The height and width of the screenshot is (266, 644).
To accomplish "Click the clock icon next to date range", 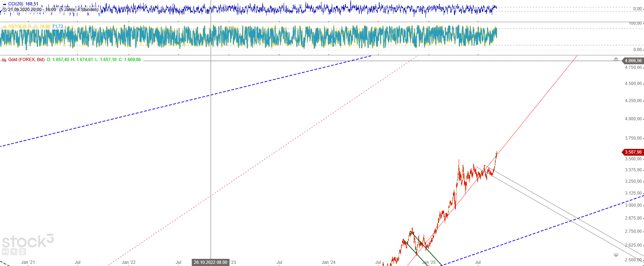I will (x=4, y=10).
